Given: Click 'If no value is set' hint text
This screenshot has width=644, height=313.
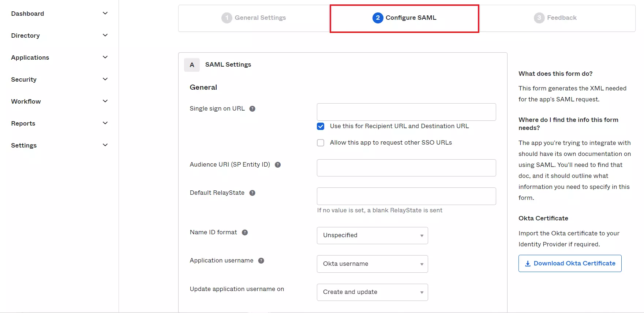Looking at the screenshot, I should click(379, 210).
